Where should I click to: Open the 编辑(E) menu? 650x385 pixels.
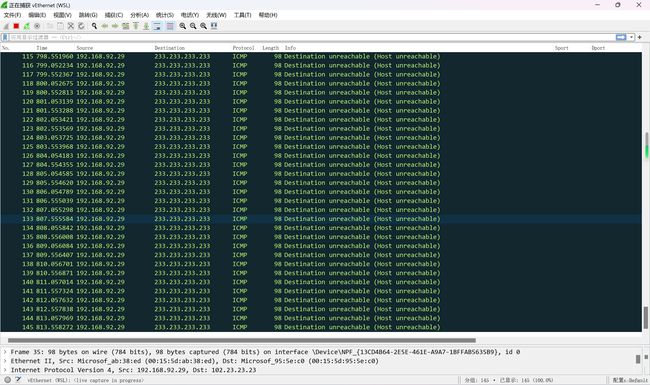(37, 15)
